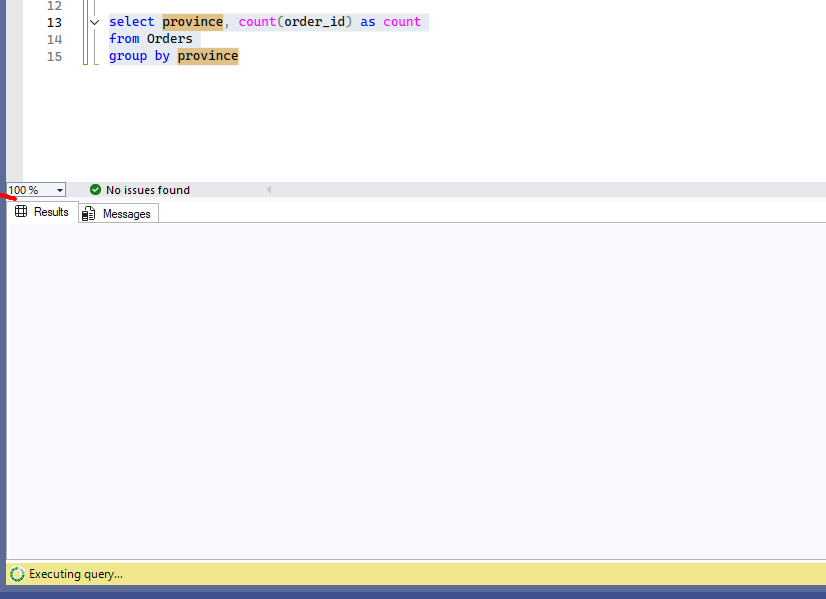Click the Results tab grid icon

click(x=21, y=211)
